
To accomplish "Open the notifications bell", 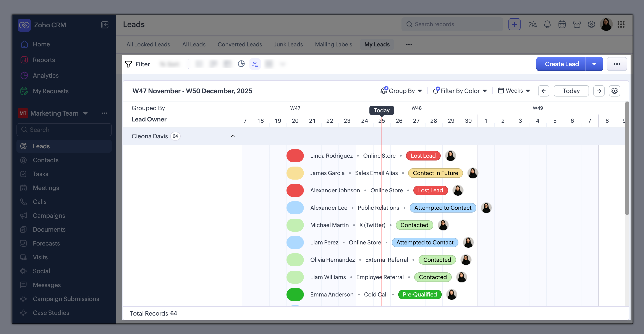I will 547,24.
